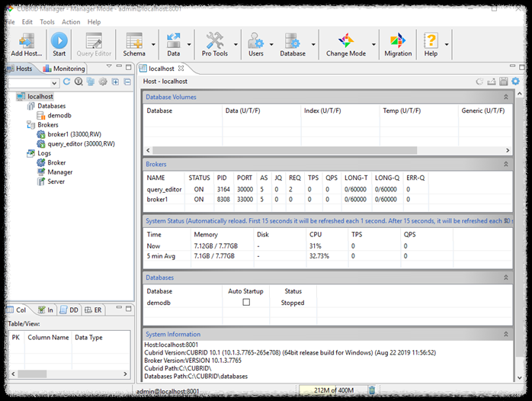The width and height of the screenshot is (532, 401).
Task: Open the hosts filter combo box
Action: 34,83
